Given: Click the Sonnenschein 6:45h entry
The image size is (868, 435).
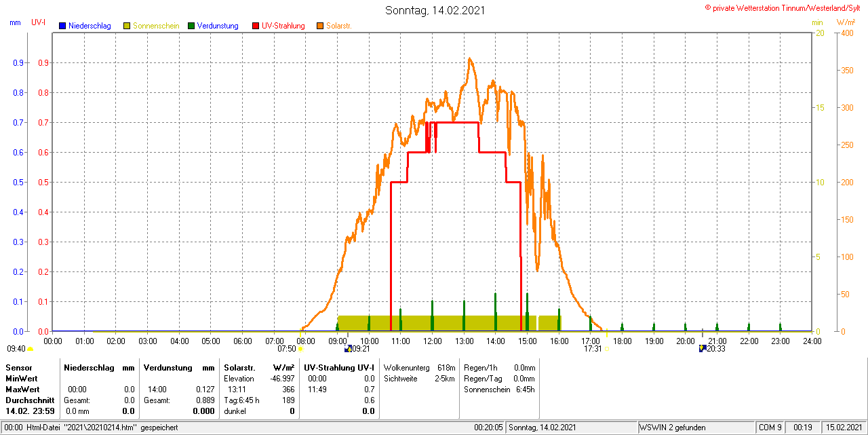Looking at the screenshot, I should point(499,390).
